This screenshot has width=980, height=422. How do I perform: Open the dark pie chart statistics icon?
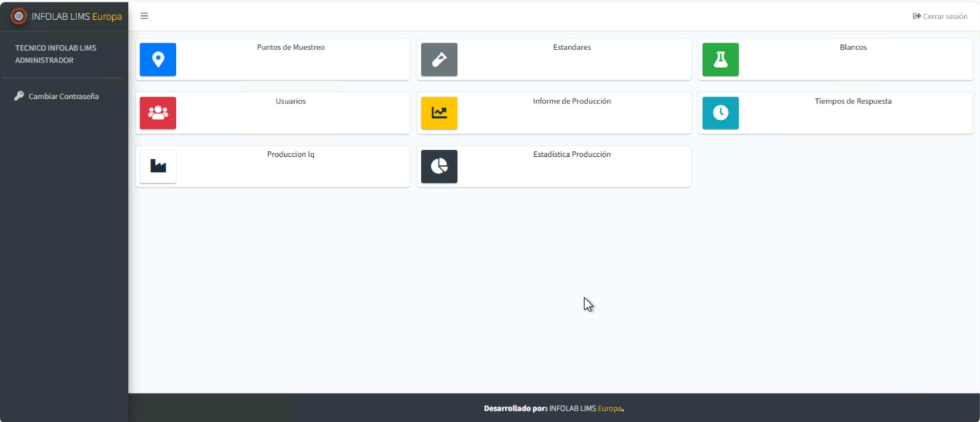[x=439, y=166]
